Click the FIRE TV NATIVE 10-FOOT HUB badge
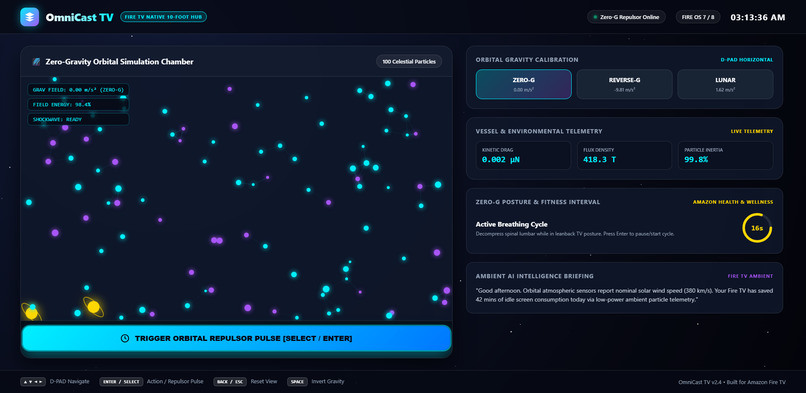The image size is (806, 393). pos(163,17)
